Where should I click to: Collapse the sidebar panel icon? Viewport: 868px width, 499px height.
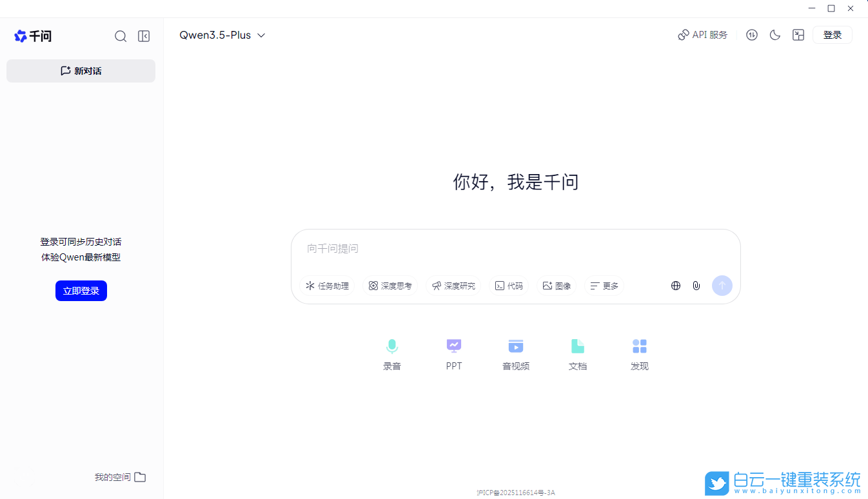(x=144, y=36)
